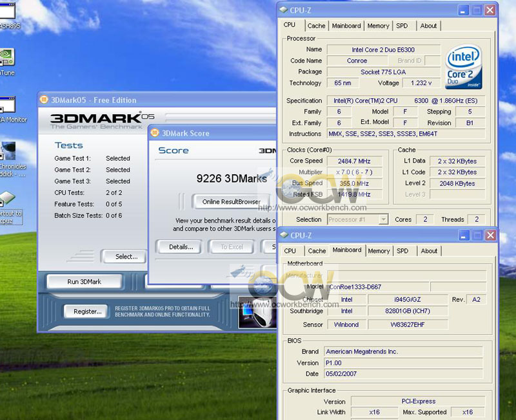Viewport: 516px width, 420px height.
Task: Click the Cores count field
Action: [425, 219]
